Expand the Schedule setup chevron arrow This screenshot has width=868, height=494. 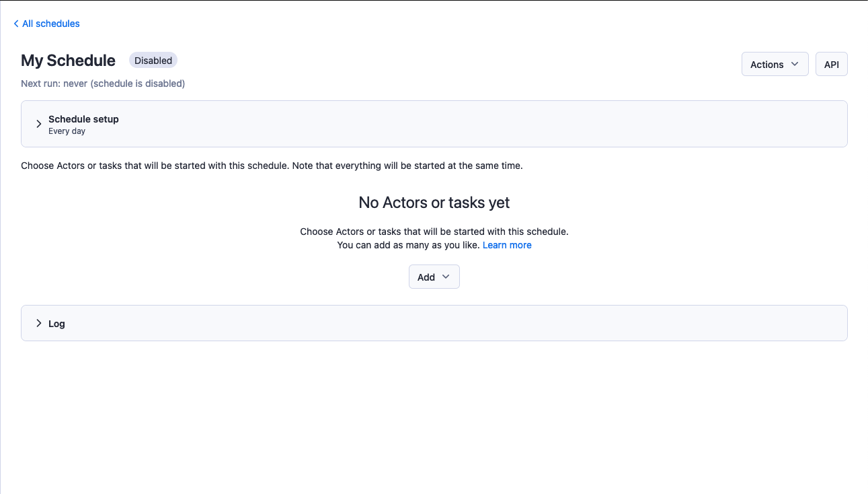point(39,124)
